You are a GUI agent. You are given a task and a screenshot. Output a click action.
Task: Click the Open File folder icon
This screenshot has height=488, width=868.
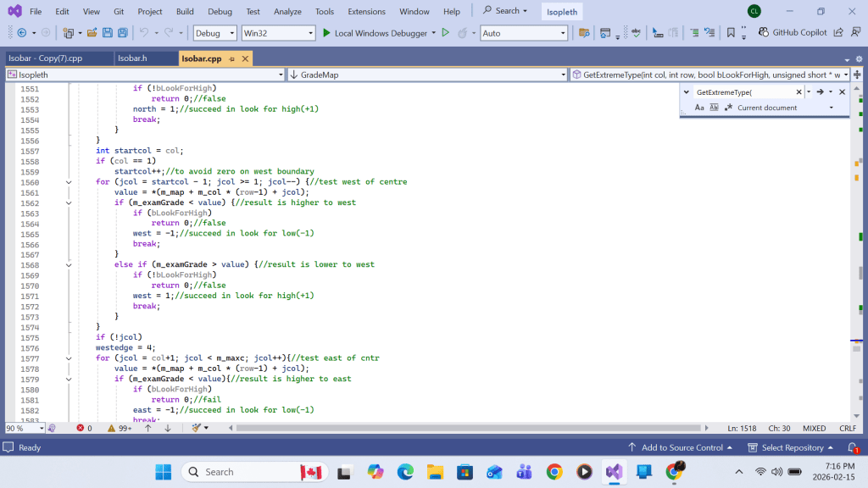tap(92, 33)
